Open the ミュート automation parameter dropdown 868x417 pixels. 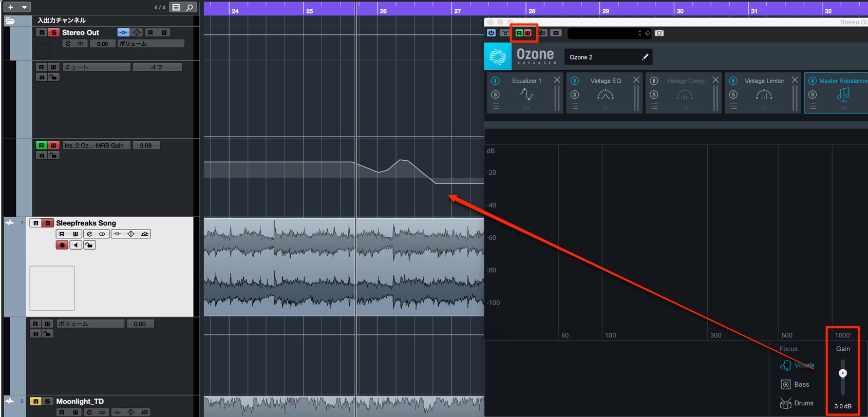point(96,67)
